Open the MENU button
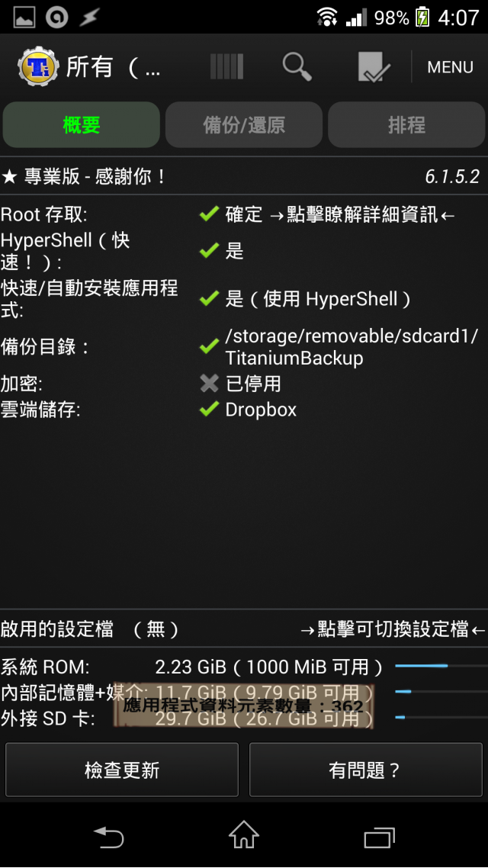The height and width of the screenshot is (868, 488). [x=450, y=68]
